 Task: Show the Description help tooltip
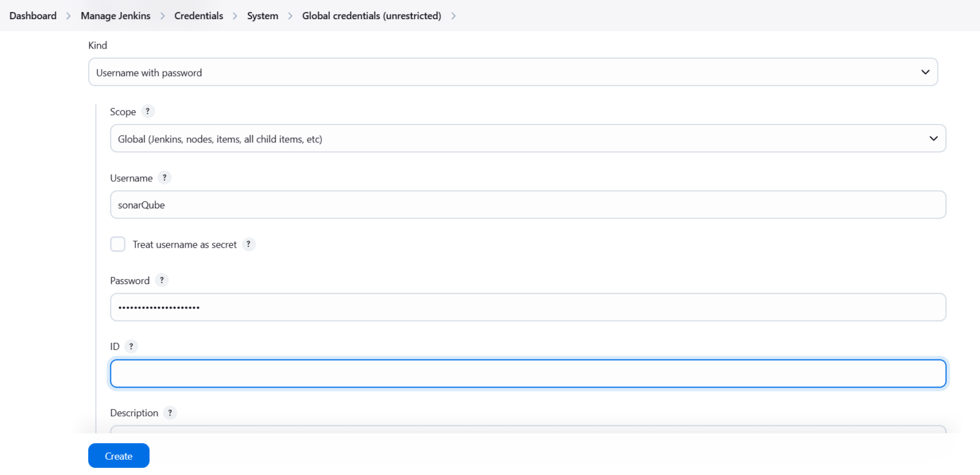click(x=170, y=412)
